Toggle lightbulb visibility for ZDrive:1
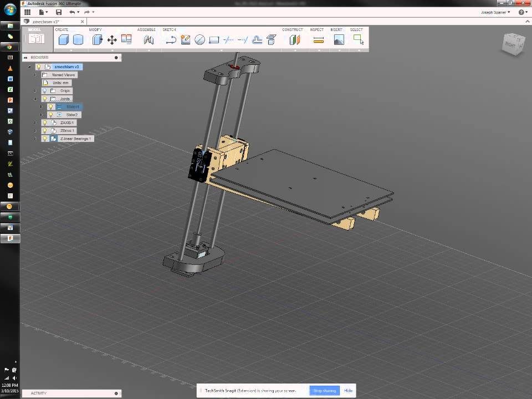Viewport: 532px width, 399px height. (x=44, y=131)
